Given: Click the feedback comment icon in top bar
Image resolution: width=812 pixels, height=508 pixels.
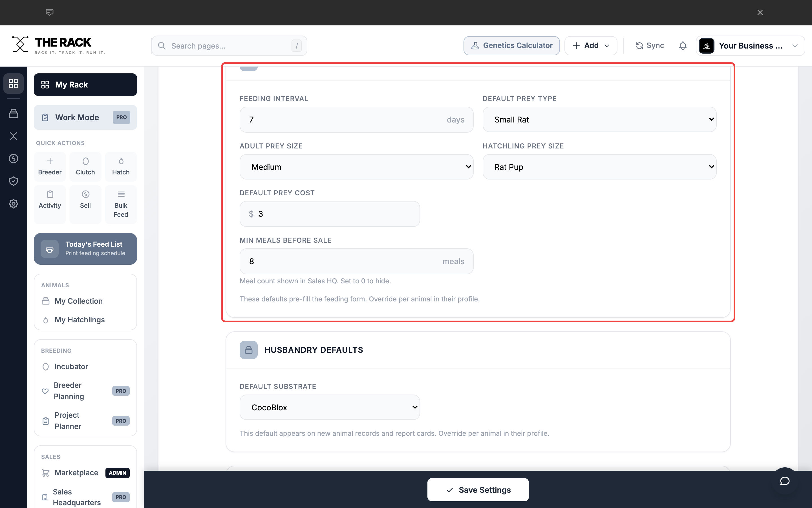Looking at the screenshot, I should tap(50, 12).
